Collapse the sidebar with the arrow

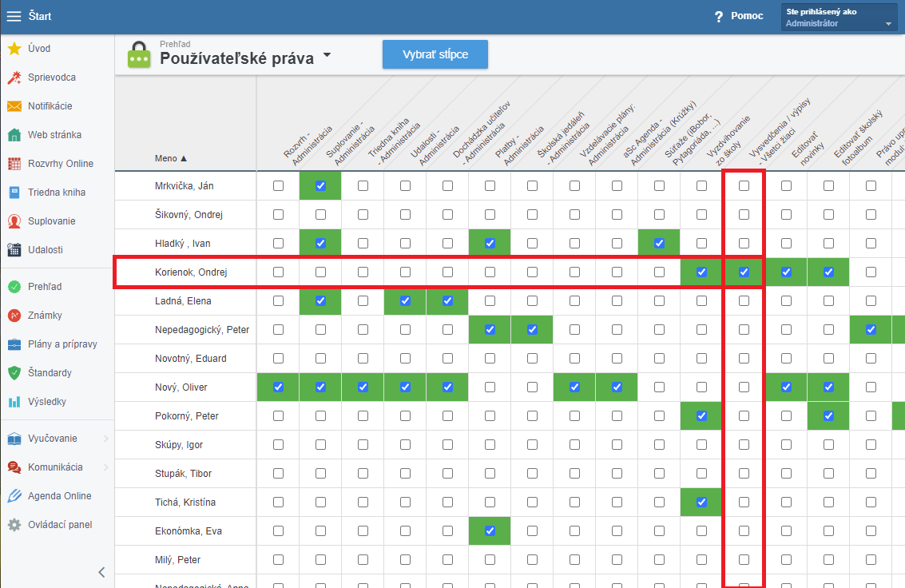coord(101,571)
